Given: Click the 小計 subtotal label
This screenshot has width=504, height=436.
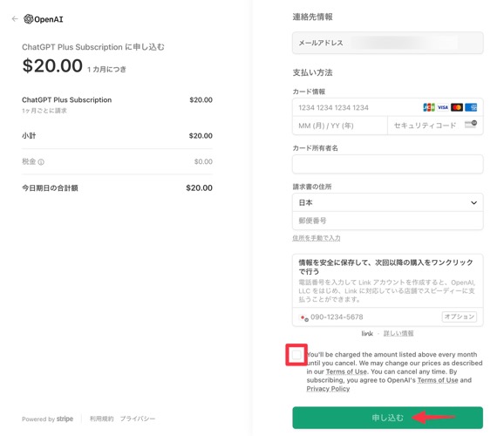Looking at the screenshot, I should point(29,136).
